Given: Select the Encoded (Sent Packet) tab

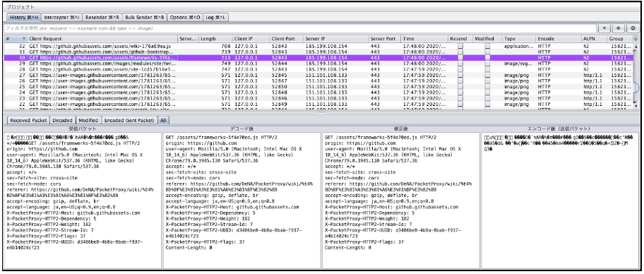Looking at the screenshot, I should (130, 120).
